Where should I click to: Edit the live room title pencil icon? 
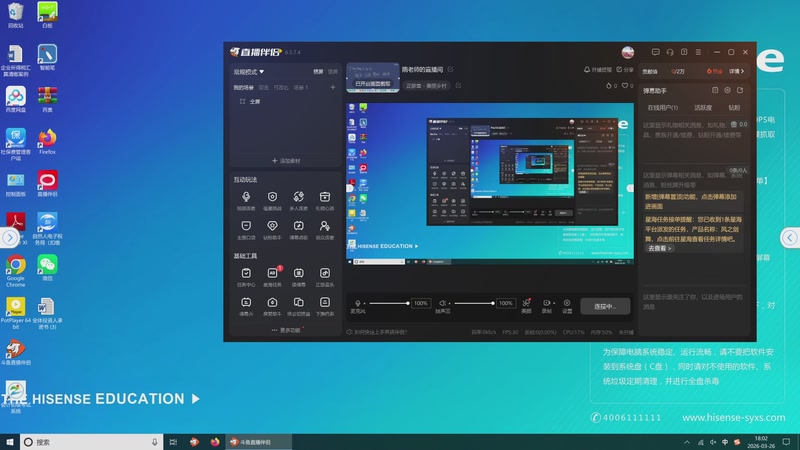click(x=451, y=69)
